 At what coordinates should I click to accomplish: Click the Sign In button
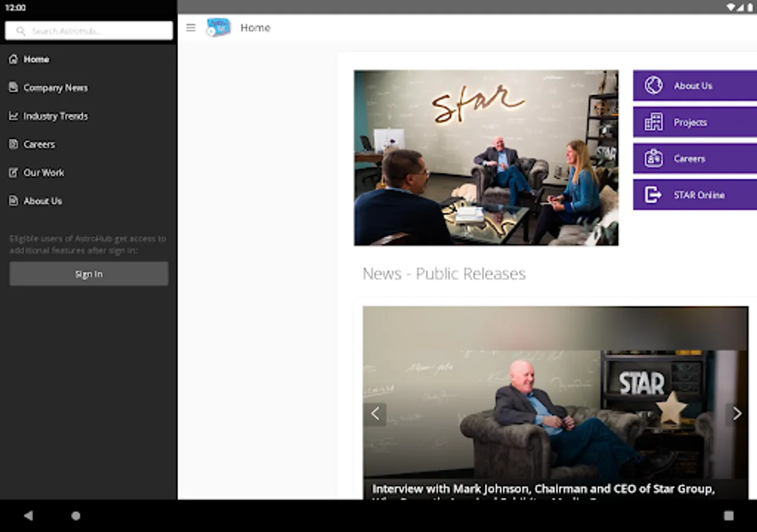(89, 274)
